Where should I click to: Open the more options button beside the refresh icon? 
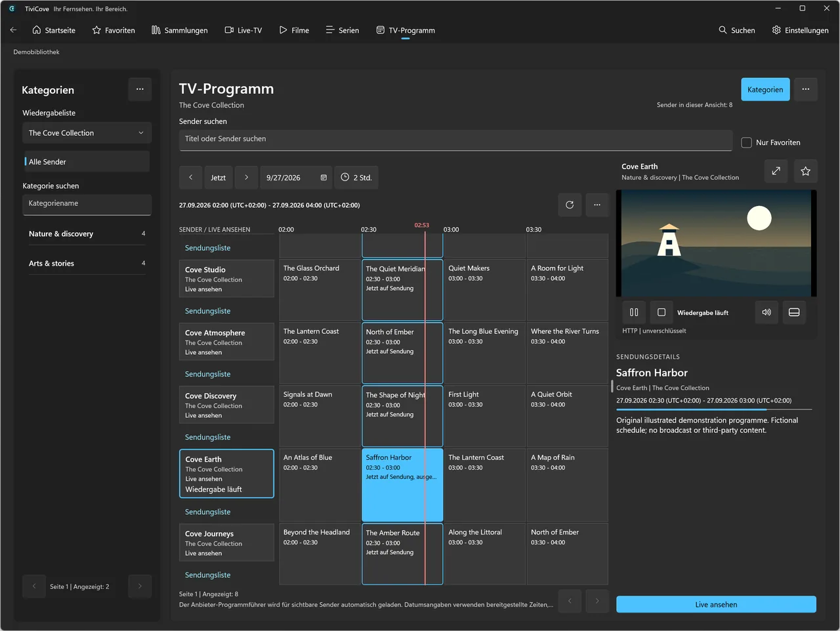tap(597, 205)
